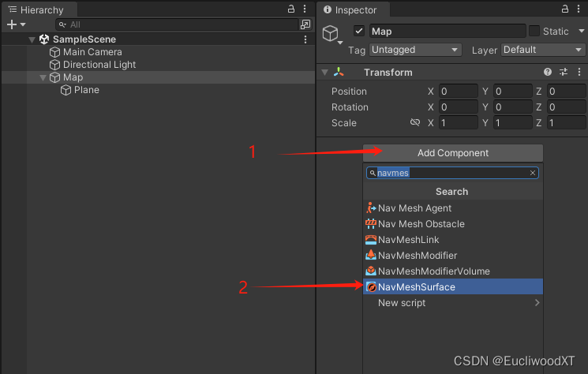
Task: Add the NavMeshModifier component
Action: pyautogui.click(x=453, y=255)
